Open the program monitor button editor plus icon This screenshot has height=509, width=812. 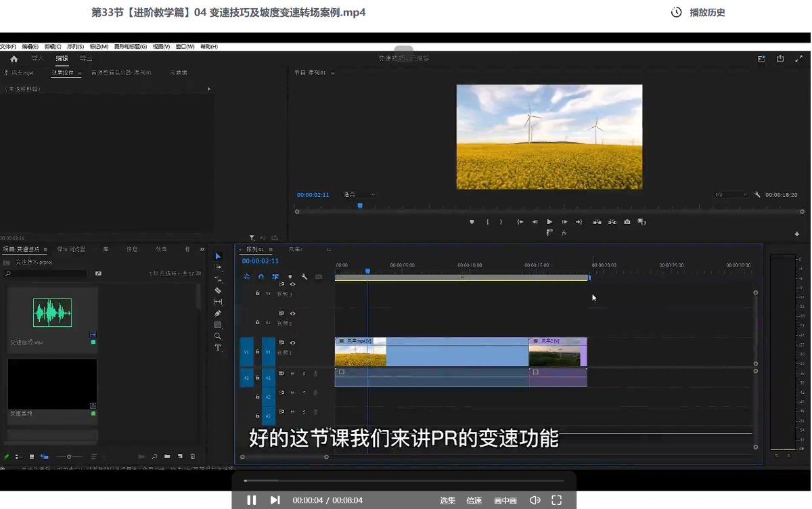pos(796,234)
